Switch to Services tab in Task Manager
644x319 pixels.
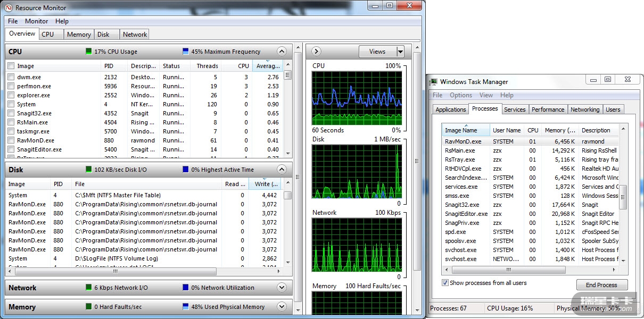coord(515,110)
